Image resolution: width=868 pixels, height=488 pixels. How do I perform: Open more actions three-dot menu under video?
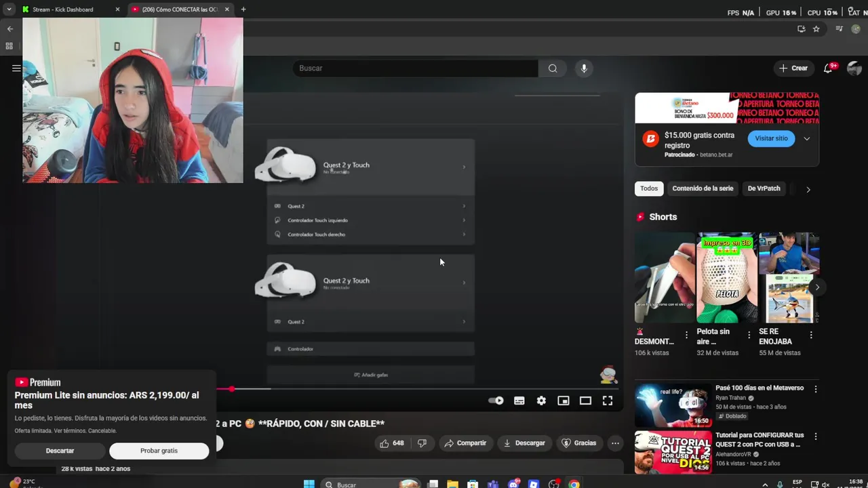point(615,443)
